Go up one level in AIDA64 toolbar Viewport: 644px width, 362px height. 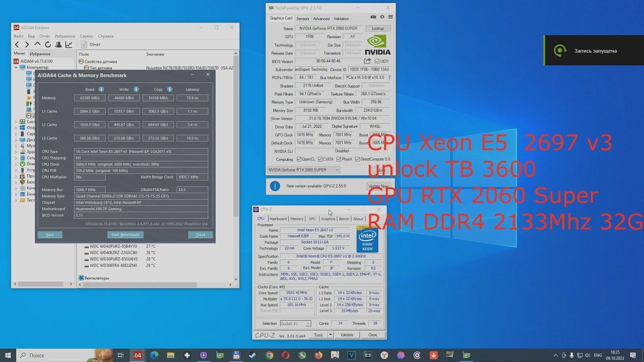click(x=38, y=45)
